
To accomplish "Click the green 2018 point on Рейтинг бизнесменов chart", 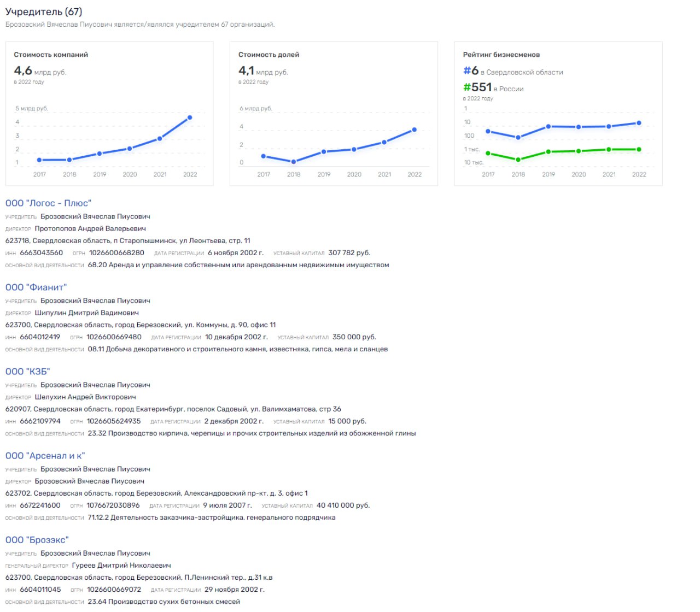I will tap(518, 160).
